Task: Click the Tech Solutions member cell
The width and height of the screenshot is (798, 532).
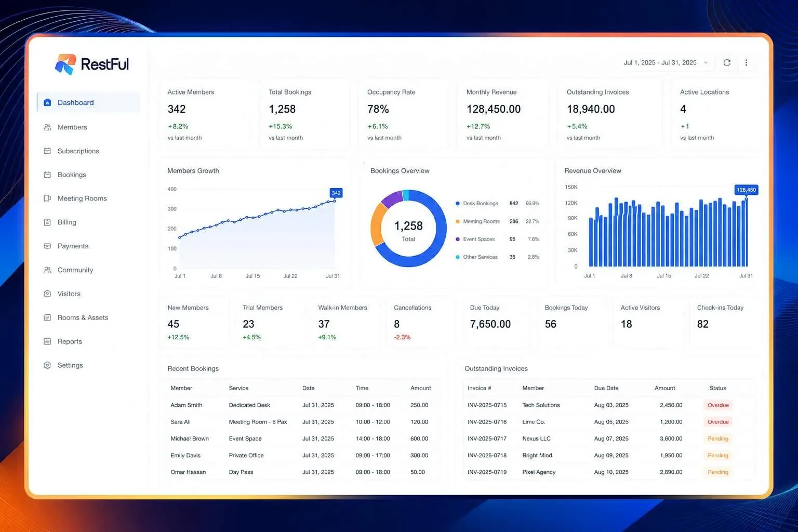Action: click(x=541, y=405)
